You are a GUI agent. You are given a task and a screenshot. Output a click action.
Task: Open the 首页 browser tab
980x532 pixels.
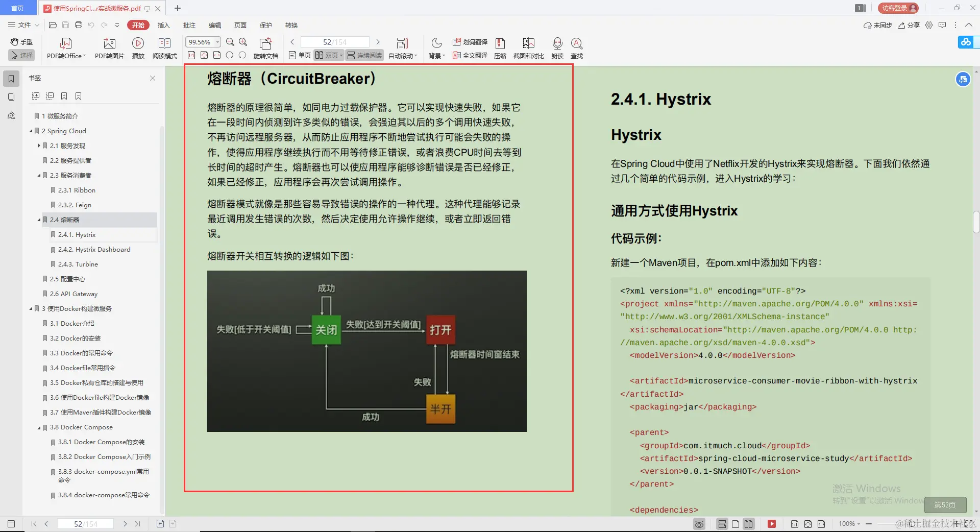click(x=18, y=8)
